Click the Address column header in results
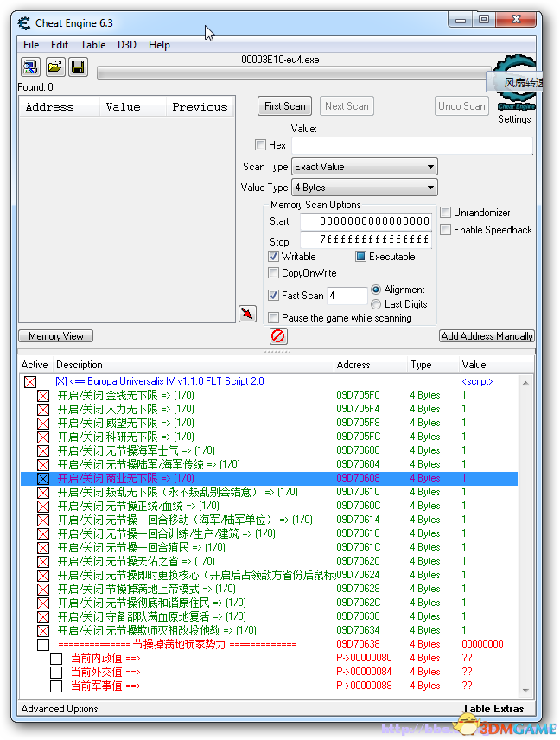The height and width of the screenshot is (740, 560). (60, 107)
